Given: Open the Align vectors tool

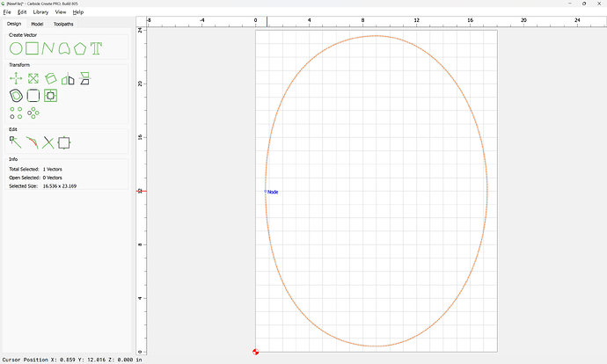Looking at the screenshot, I should (x=51, y=96).
